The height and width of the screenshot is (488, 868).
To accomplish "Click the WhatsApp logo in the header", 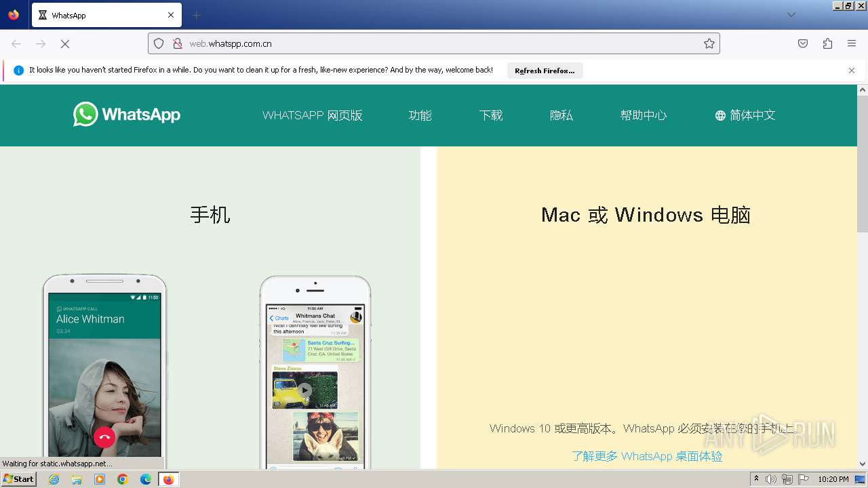I will point(127,115).
